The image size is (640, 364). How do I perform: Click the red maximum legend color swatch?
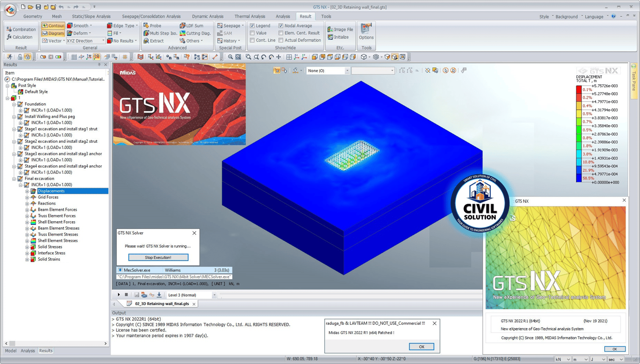(579, 90)
